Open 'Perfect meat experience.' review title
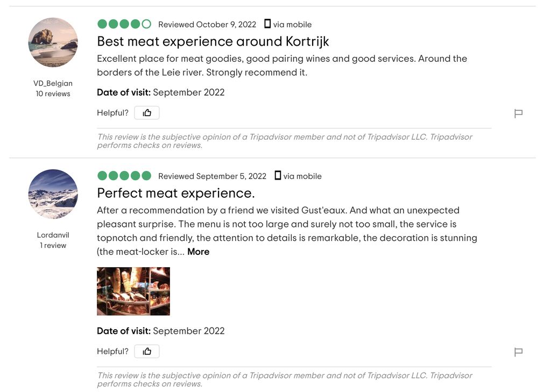551x392 pixels. coord(176,193)
